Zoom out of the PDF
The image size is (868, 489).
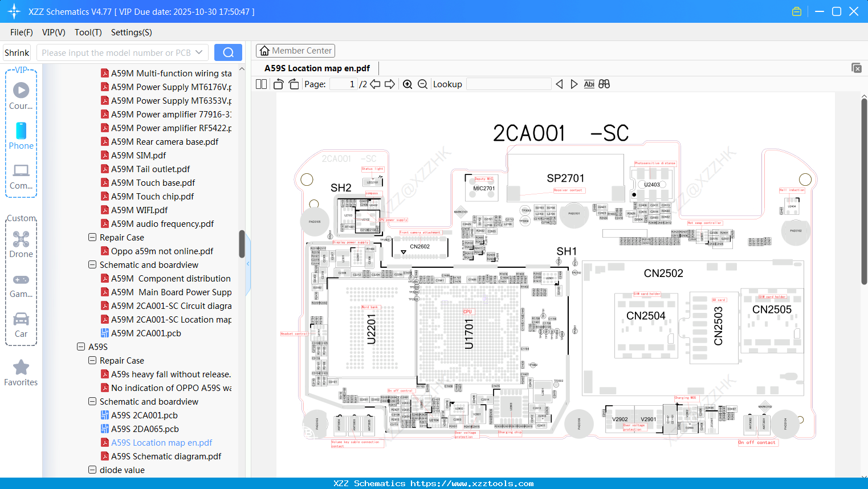point(422,84)
